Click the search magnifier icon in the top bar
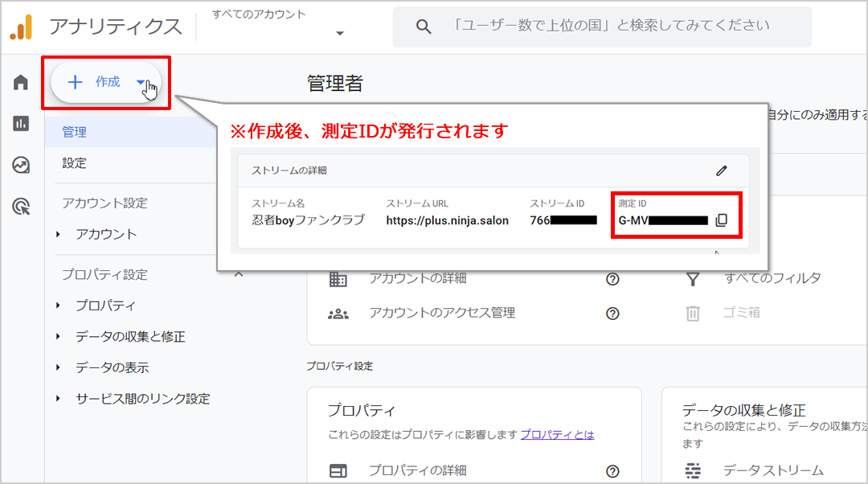The height and width of the screenshot is (484, 868). (424, 27)
